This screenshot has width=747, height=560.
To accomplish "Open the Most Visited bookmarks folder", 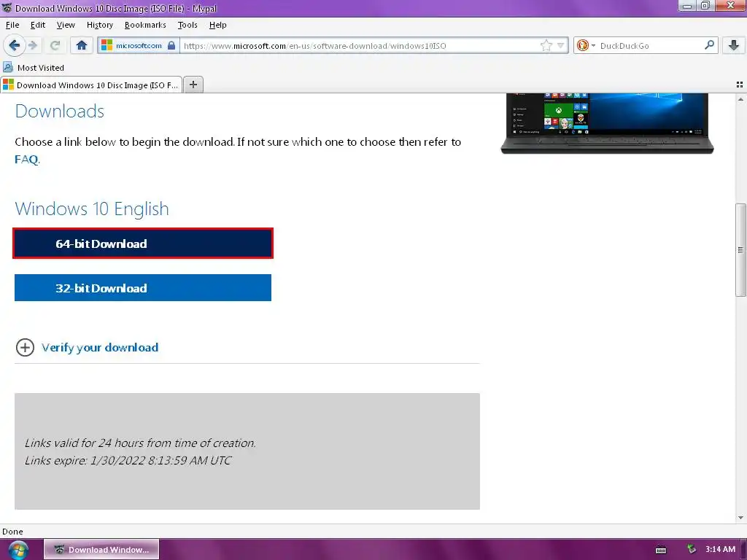I will 34,68.
